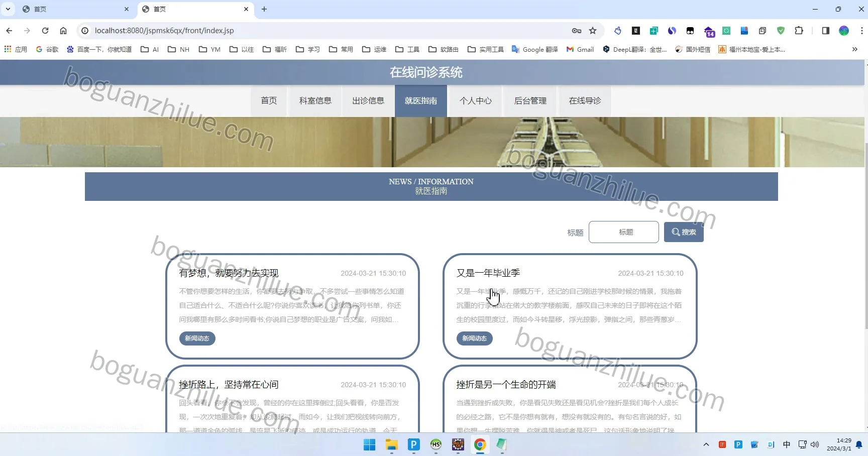Open the Gmail bookmark

(x=580, y=49)
